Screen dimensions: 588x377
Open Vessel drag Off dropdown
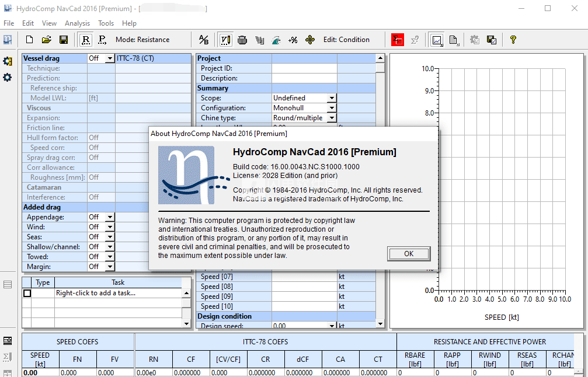[110, 58]
